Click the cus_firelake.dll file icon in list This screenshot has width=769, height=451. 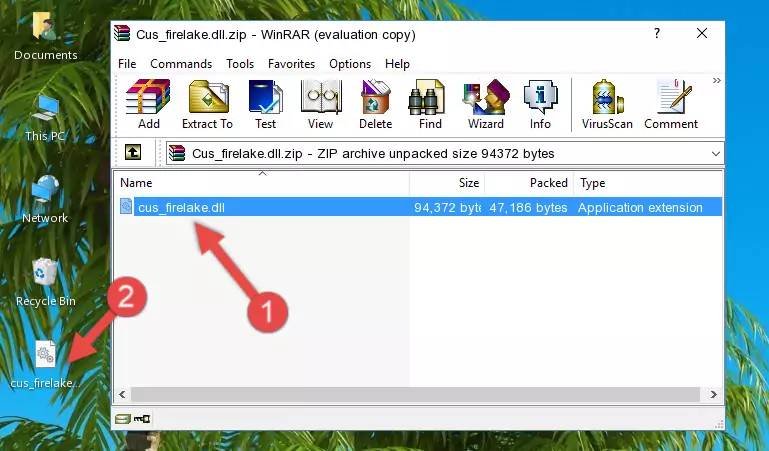[126, 206]
